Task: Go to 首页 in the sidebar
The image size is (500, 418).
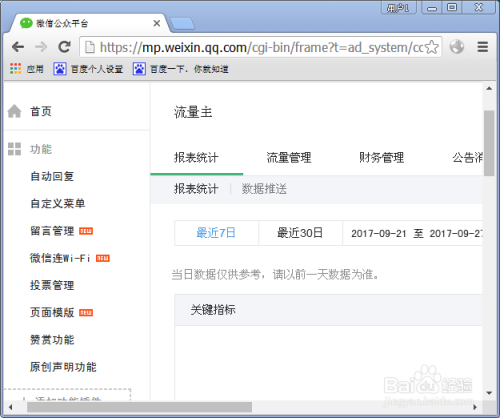Action: (41, 111)
